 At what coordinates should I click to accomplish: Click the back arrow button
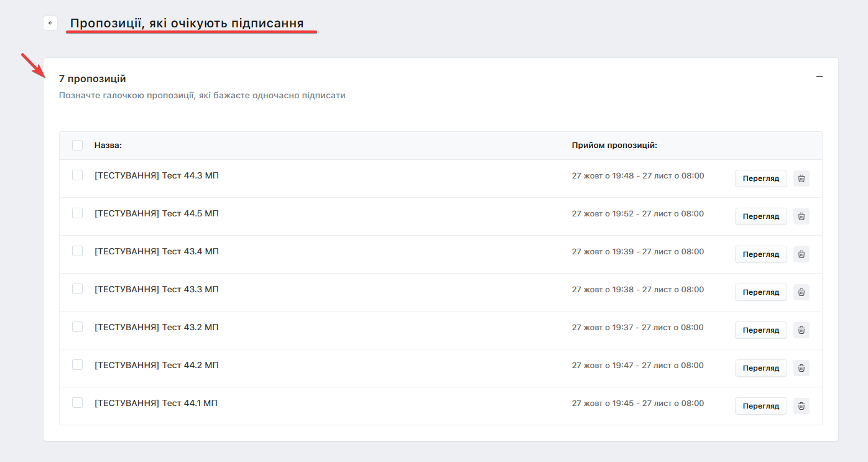[x=50, y=23]
